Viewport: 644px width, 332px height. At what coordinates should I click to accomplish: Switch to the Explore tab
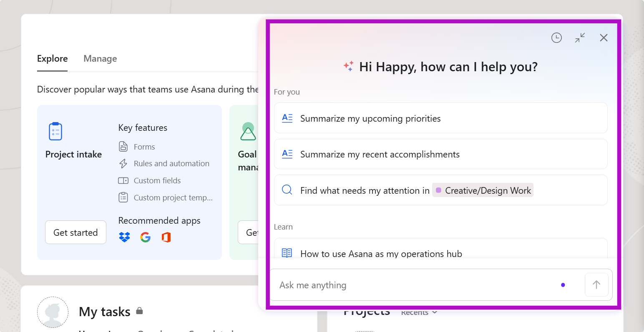tap(52, 59)
